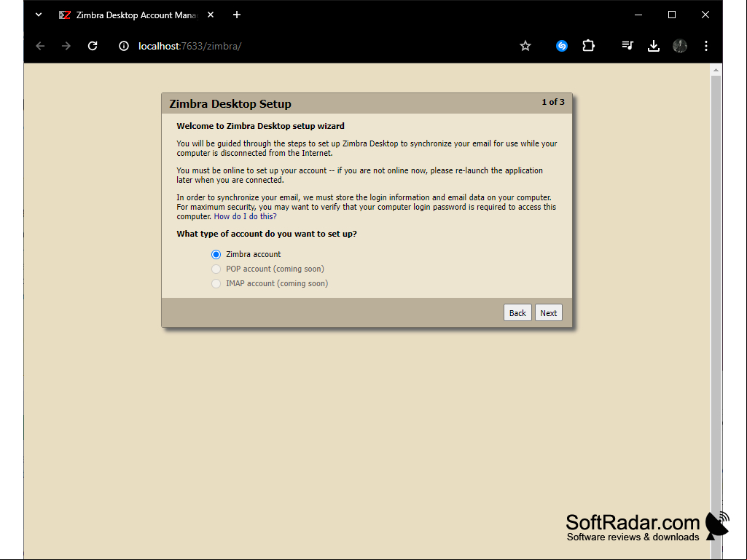Viewport: 747px width, 560px height.
Task: Click the page scrollbar up arrow
Action: (716, 70)
